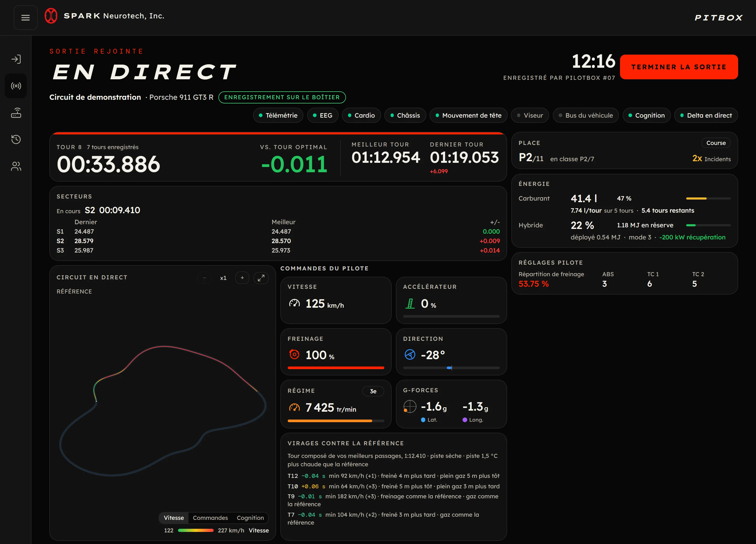The image size is (756, 544).
Task: Expand the live circuit map fullscreen
Action: (x=261, y=278)
